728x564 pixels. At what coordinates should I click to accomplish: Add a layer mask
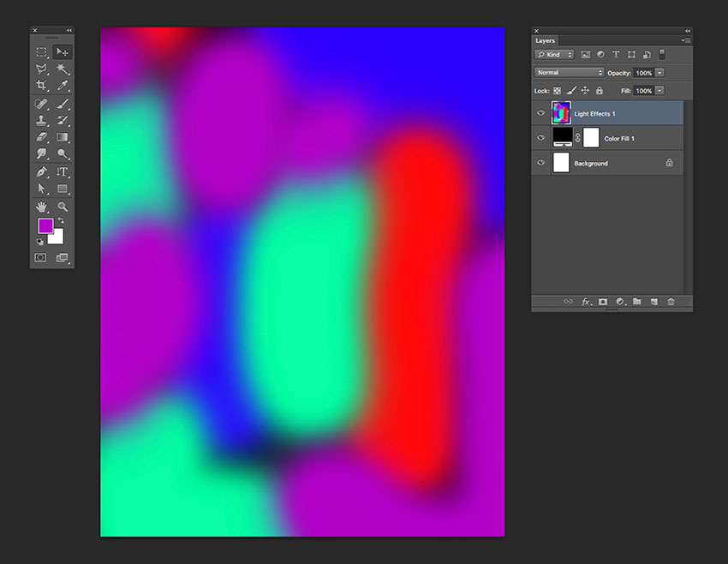[x=603, y=302]
